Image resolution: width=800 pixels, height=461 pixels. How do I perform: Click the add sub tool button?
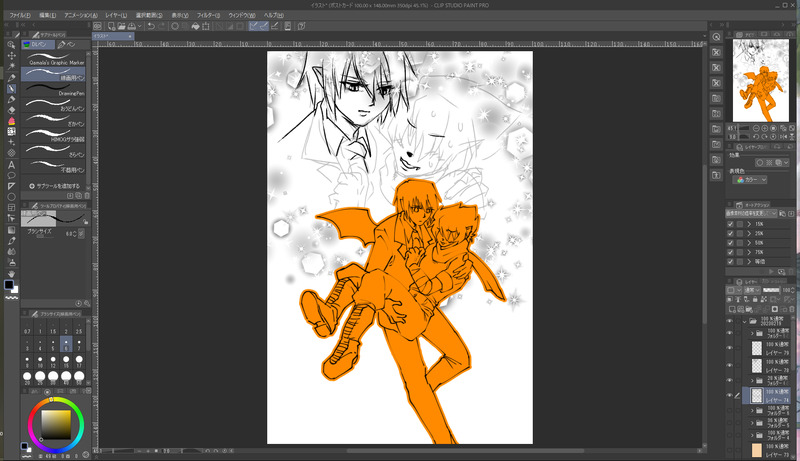[x=54, y=186]
